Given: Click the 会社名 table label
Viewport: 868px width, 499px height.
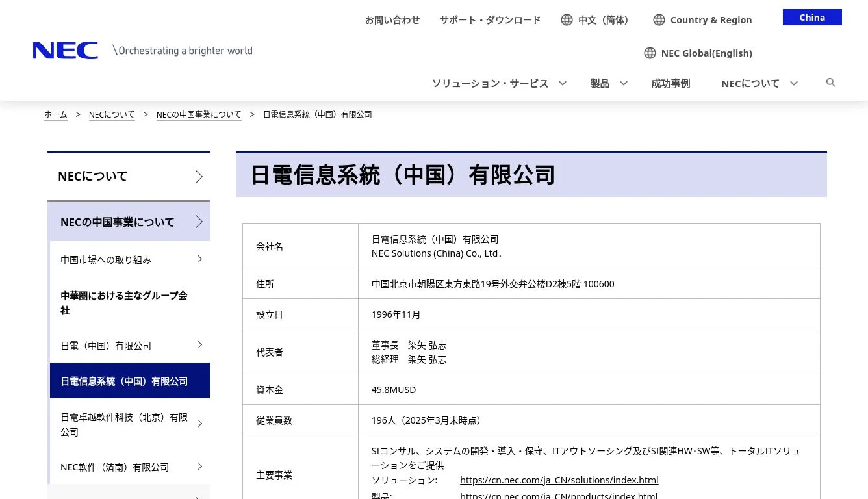Looking at the screenshot, I should pos(270,246).
